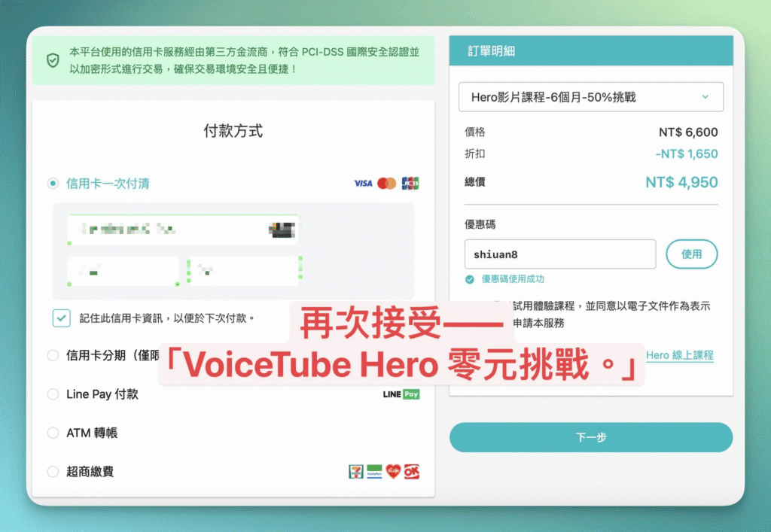Select 信用卡分期 installment radio button
The height and width of the screenshot is (532, 771).
(53, 355)
